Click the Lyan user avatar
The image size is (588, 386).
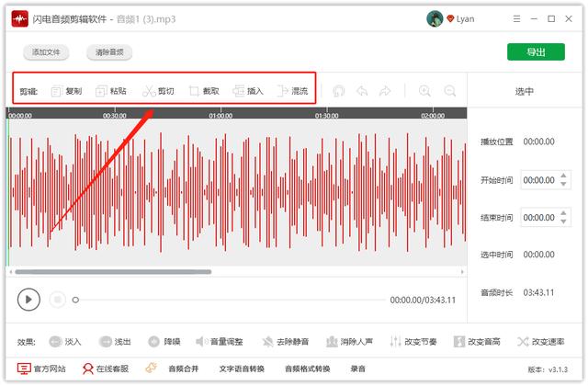coord(435,18)
